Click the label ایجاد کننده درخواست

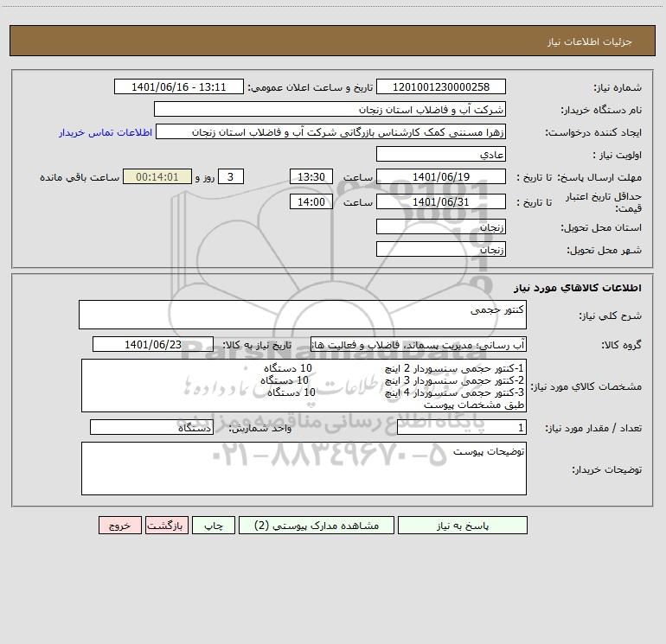(593, 132)
